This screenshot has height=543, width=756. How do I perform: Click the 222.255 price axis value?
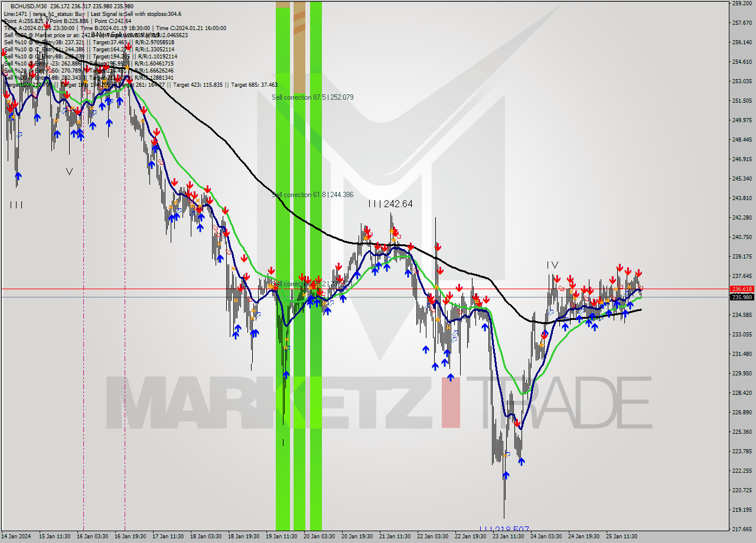point(742,470)
